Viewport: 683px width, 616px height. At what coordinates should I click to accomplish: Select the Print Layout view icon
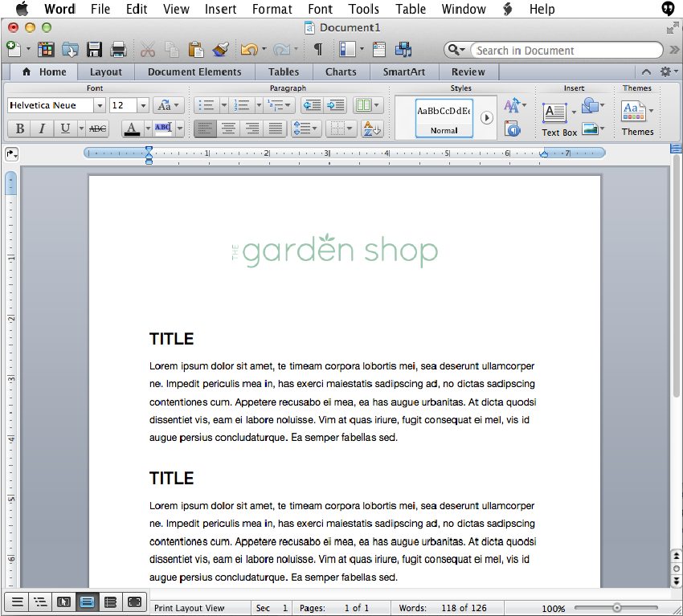point(87,601)
